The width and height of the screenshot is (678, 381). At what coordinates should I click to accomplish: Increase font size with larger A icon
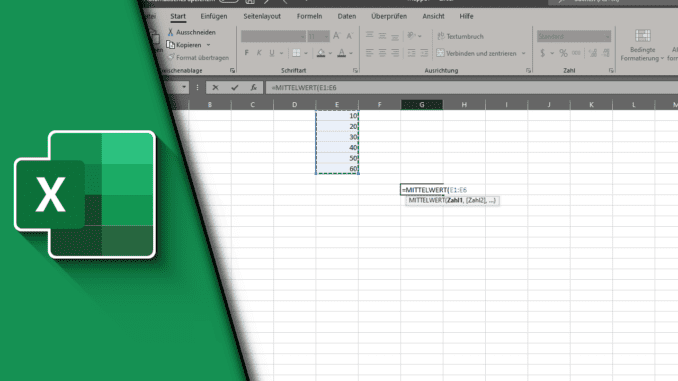point(336,36)
